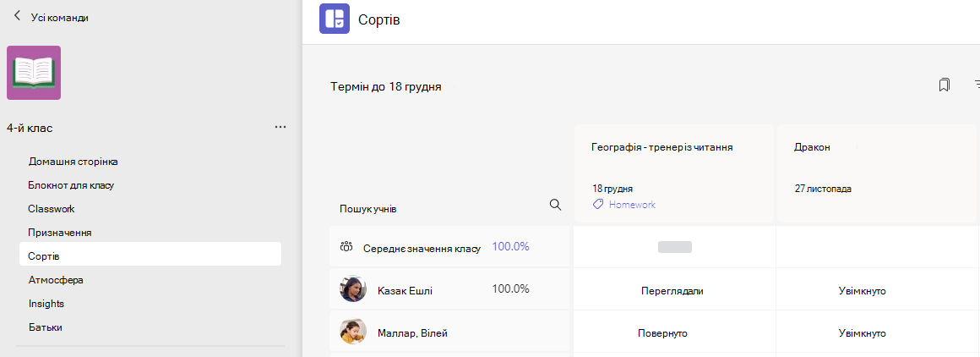
Task: Open Атмосфера in the sidebar
Action: point(56,280)
